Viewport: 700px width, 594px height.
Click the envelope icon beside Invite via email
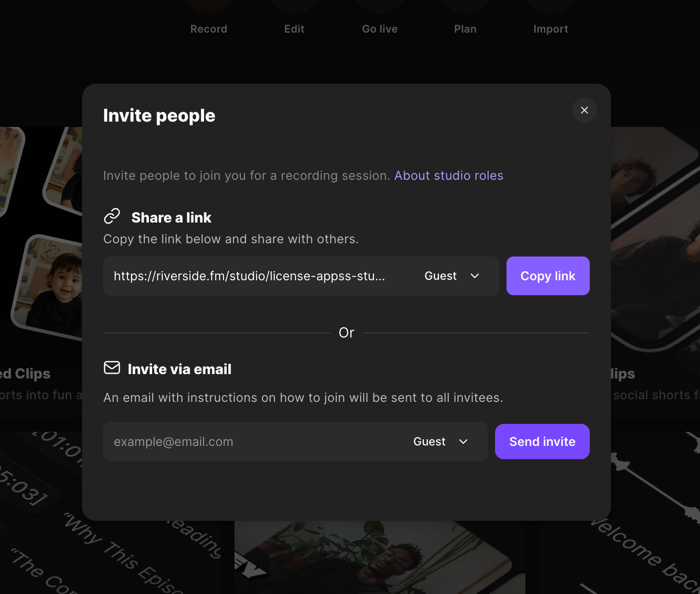coord(112,368)
